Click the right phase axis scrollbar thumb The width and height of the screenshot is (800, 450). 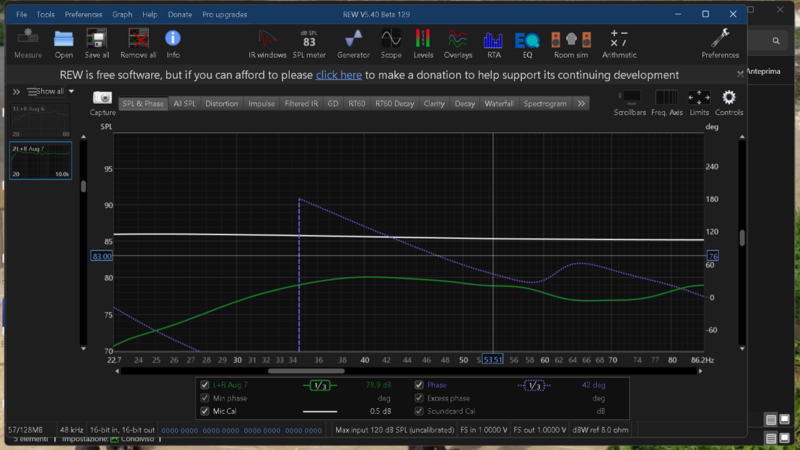(742, 238)
